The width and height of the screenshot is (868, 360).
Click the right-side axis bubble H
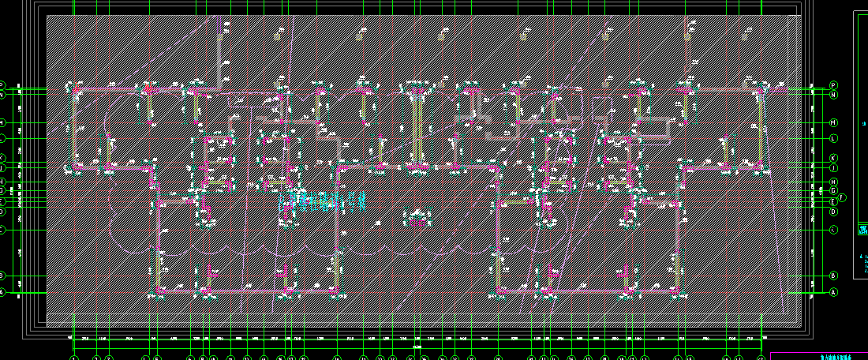[x=834, y=182]
